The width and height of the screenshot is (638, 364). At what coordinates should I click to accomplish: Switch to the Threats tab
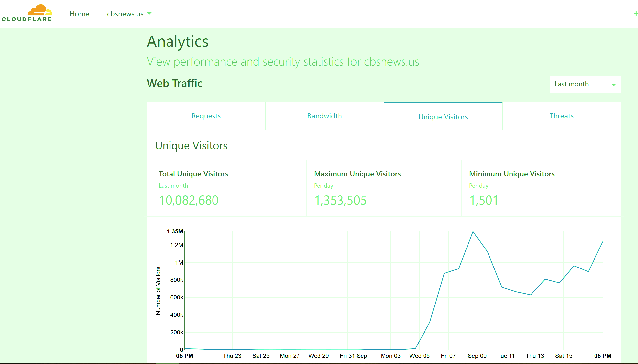(x=561, y=116)
